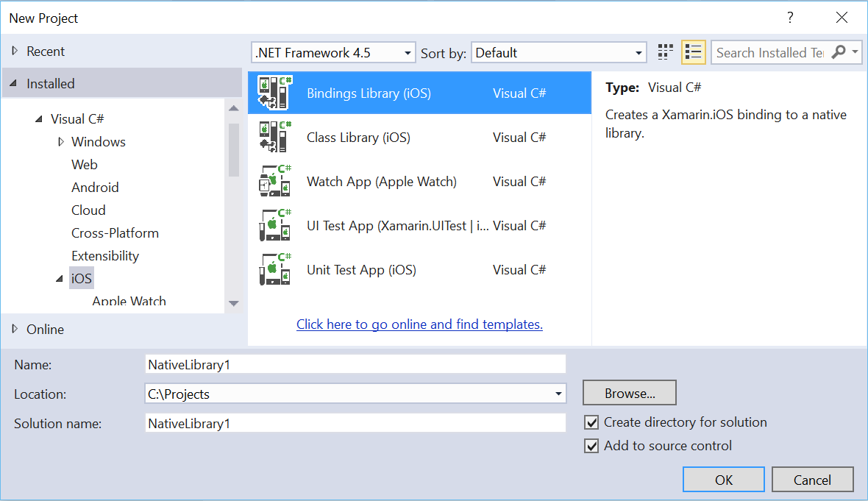Open the .NET Framework 4.5 version dropdown
The width and height of the screenshot is (868, 501).
(333, 52)
